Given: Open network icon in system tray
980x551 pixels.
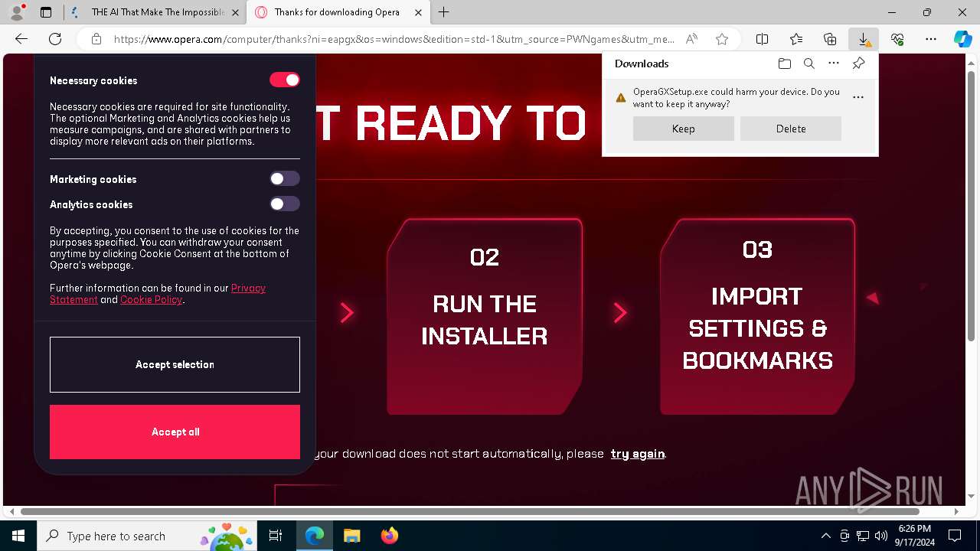Looking at the screenshot, I should pos(863,536).
